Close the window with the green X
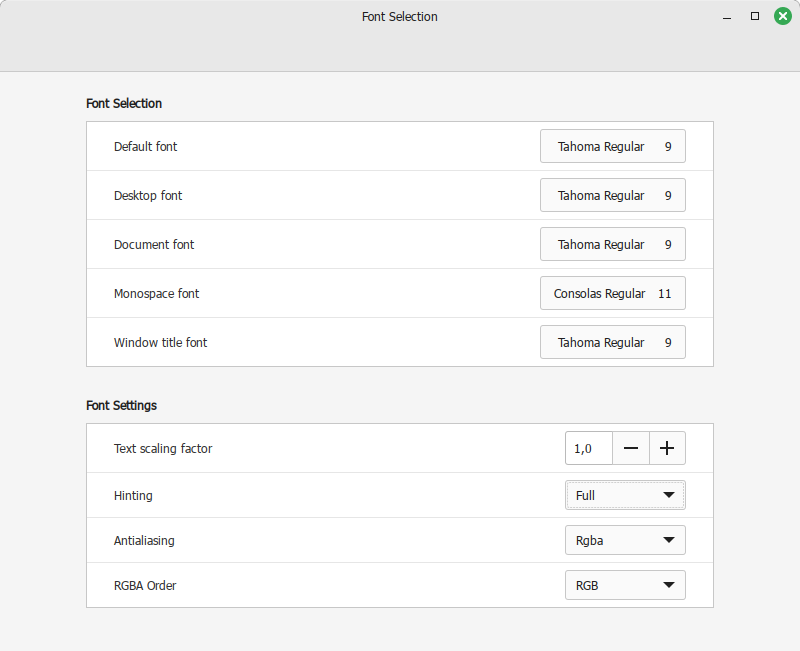800x651 pixels. [x=783, y=16]
